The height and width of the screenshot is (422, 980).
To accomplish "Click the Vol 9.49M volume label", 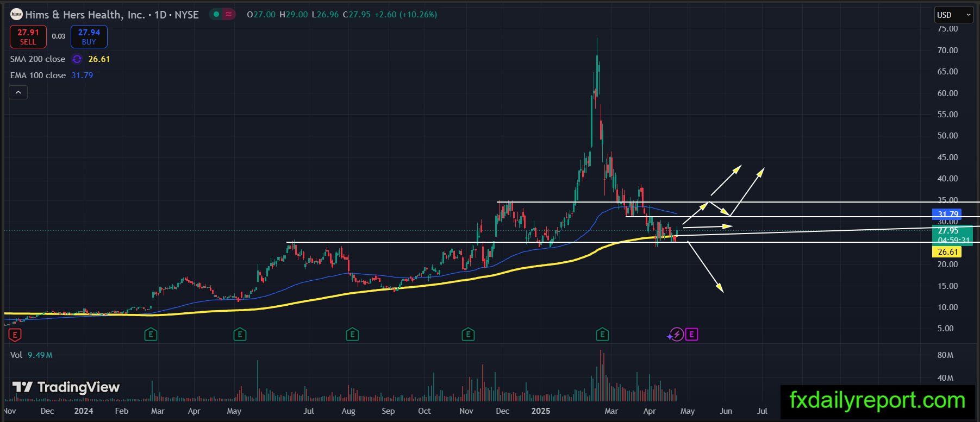I will (x=32, y=355).
